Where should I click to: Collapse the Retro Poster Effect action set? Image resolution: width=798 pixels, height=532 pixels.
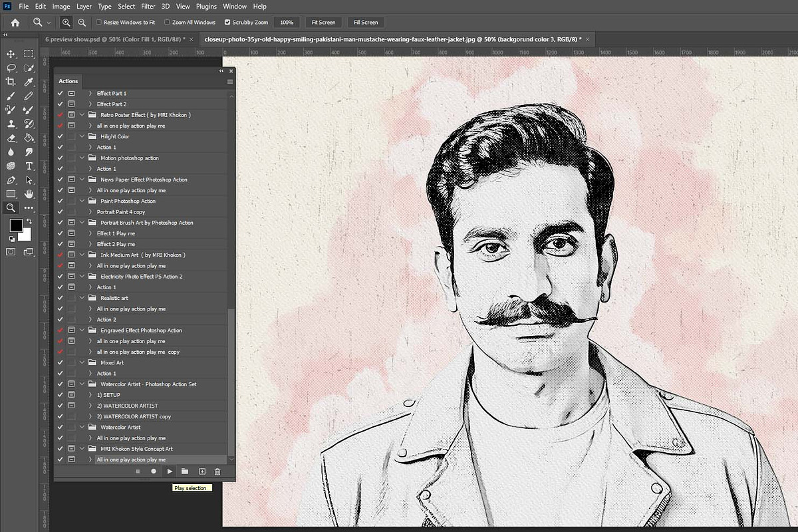click(82, 115)
